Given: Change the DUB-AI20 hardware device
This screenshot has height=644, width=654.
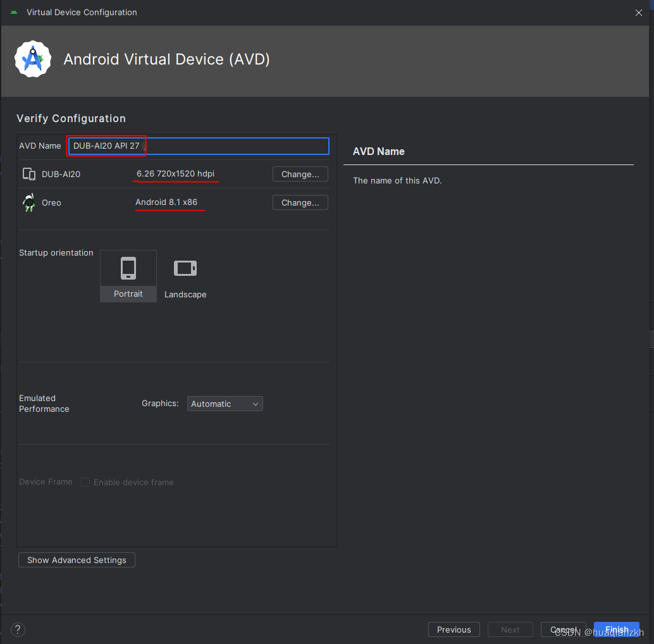Looking at the screenshot, I should point(300,175).
